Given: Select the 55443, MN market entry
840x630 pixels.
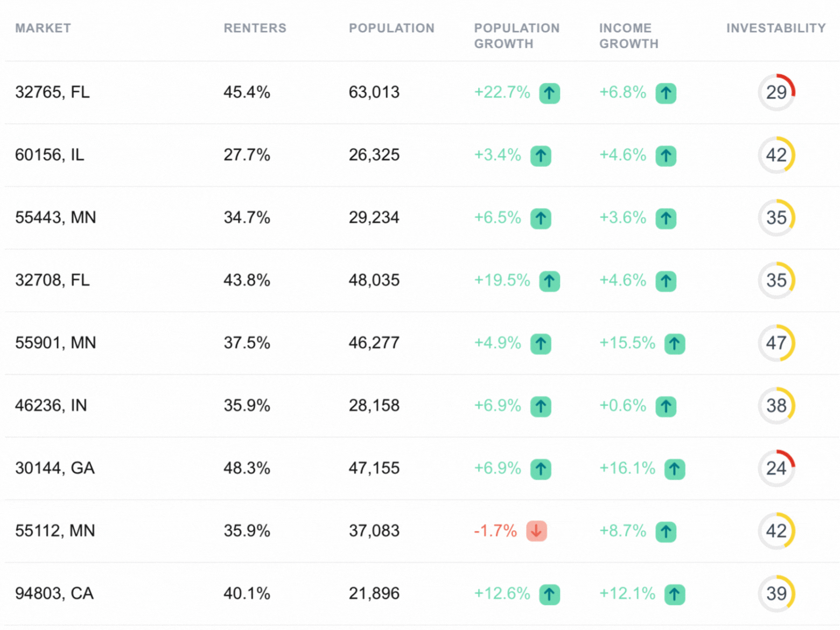Looking at the screenshot, I should pos(55,218).
